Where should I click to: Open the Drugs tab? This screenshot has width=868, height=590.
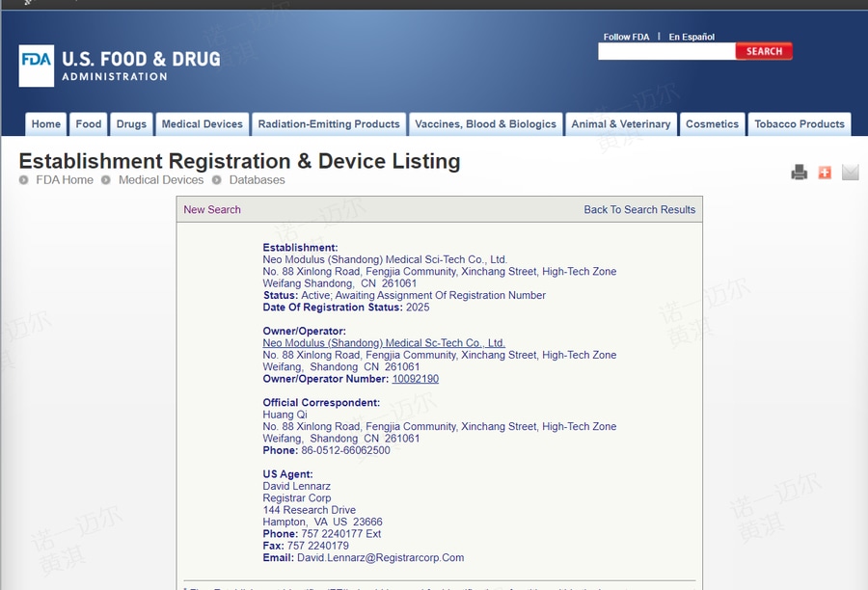pyautogui.click(x=131, y=124)
